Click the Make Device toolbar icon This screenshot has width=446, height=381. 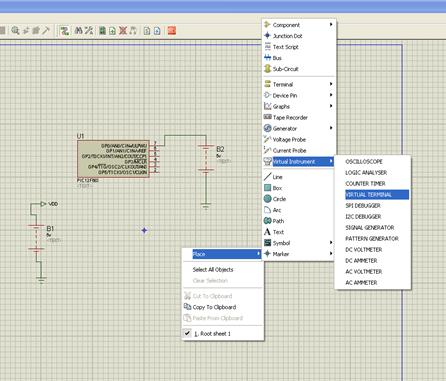26,31
